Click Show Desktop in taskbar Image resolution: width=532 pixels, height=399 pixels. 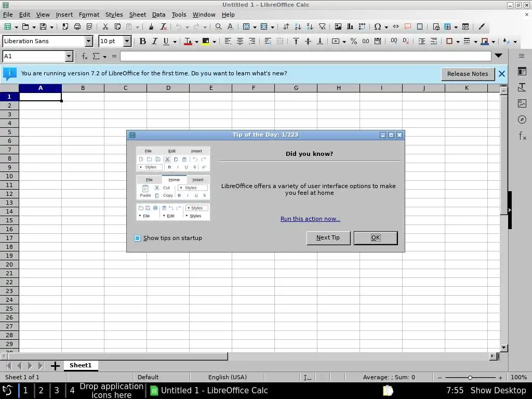click(x=498, y=391)
